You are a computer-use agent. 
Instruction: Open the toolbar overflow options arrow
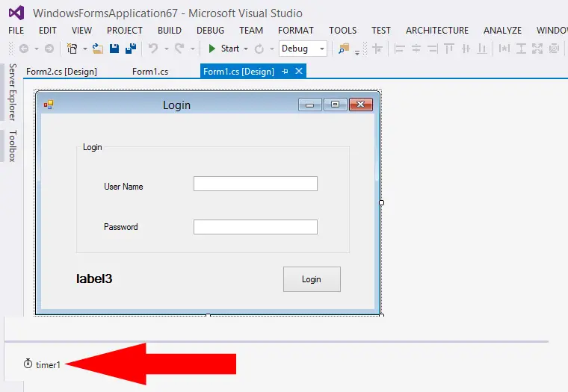[x=357, y=52]
